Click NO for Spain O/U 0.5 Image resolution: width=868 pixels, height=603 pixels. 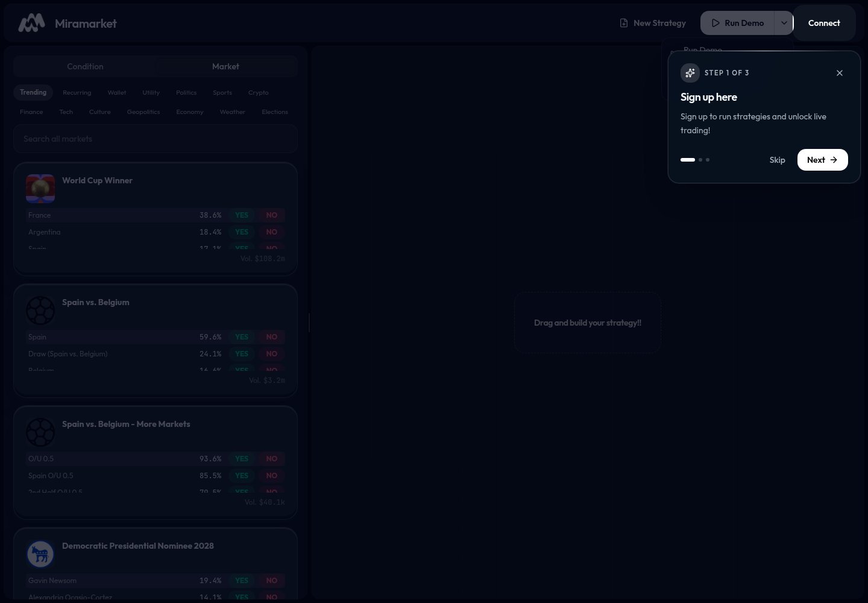pyautogui.click(x=272, y=476)
